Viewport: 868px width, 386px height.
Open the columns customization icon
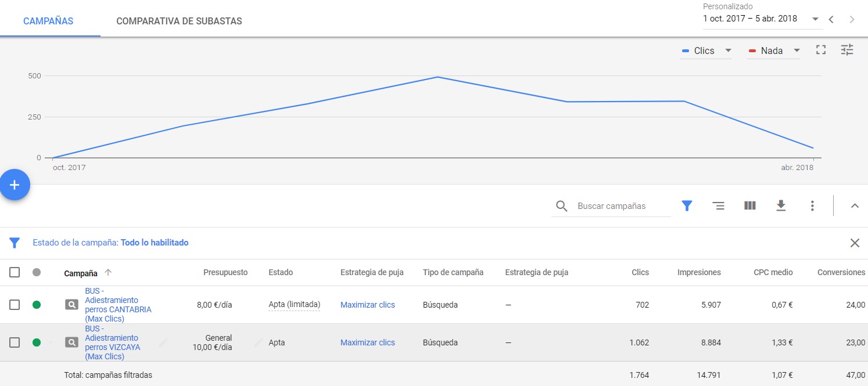(749, 205)
